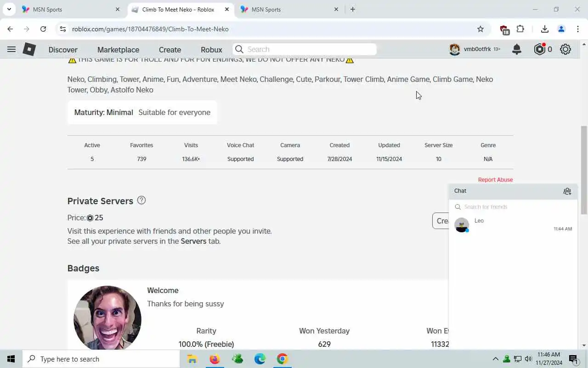Open chat with Leo
This screenshot has height=368, width=588.
(x=513, y=225)
